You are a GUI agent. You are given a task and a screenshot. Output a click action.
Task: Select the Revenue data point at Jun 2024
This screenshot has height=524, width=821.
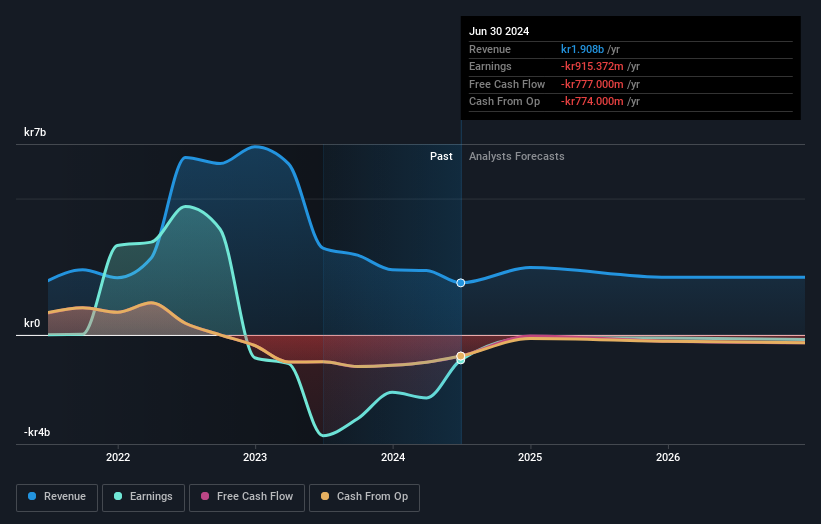[461, 283]
